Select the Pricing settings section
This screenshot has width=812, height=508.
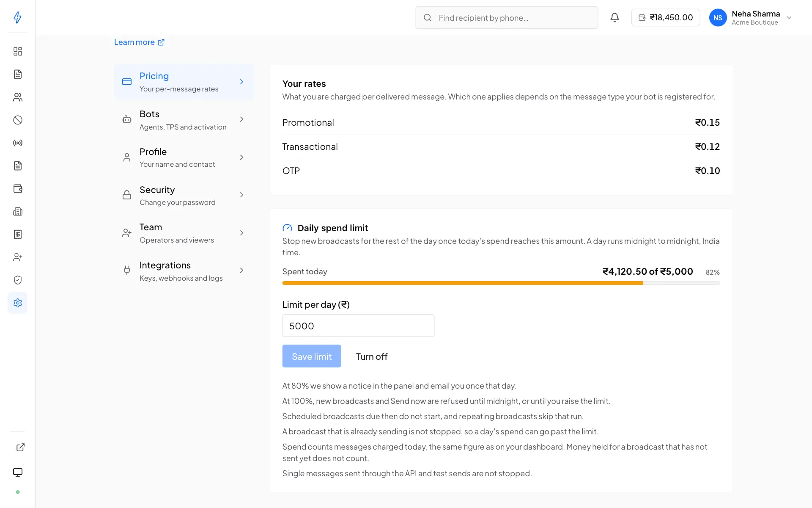click(184, 82)
